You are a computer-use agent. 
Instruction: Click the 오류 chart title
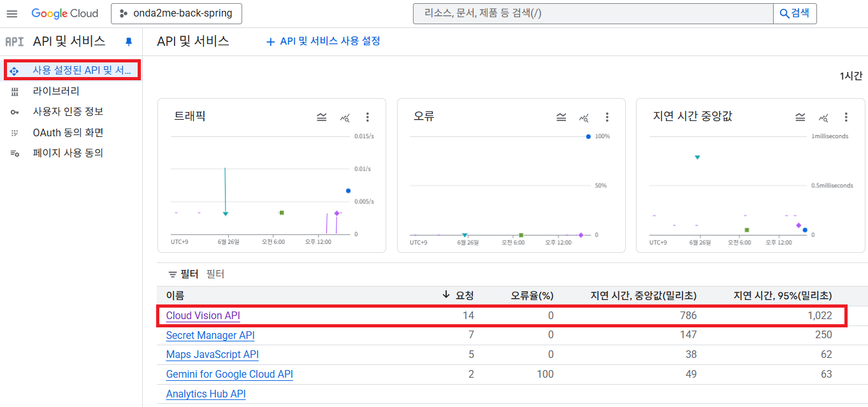[424, 117]
